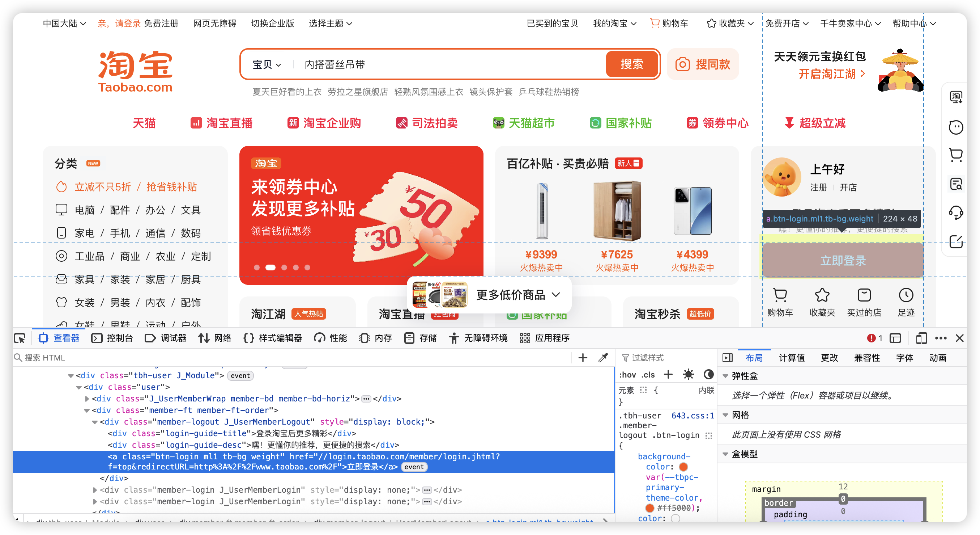
Task: Toggle the :hov pseudo-class panel
Action: pyautogui.click(x=629, y=374)
